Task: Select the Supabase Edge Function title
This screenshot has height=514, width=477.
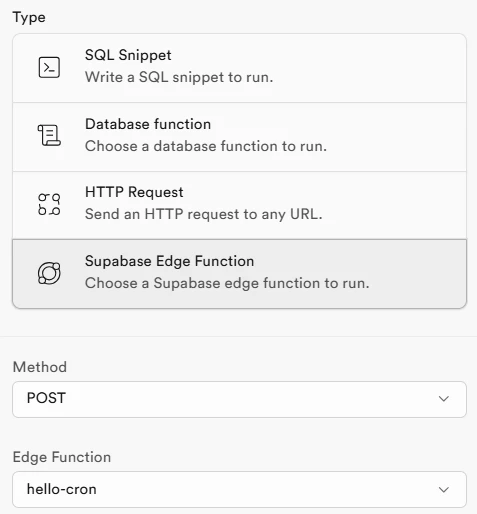Action: point(169,261)
